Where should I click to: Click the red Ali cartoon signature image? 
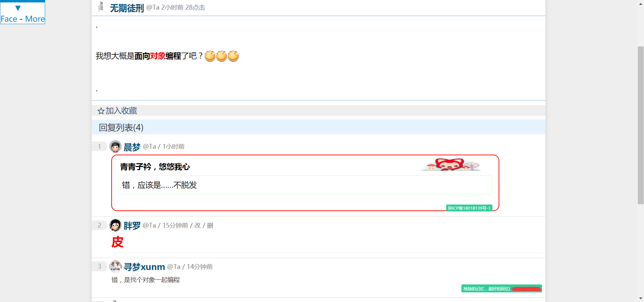click(450, 165)
